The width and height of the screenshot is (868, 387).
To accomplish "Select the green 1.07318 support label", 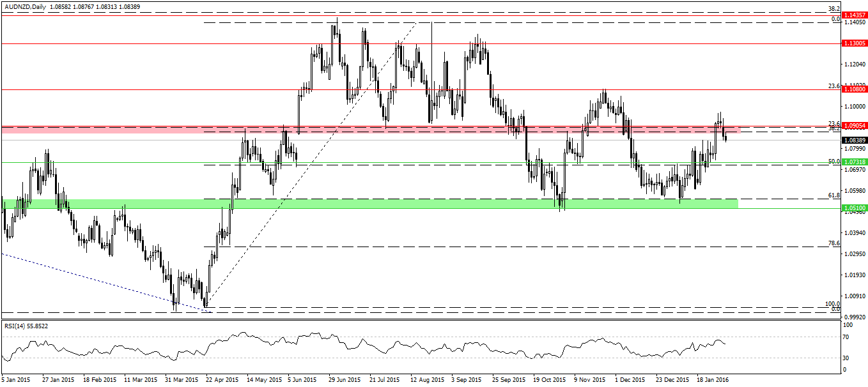I will click(854, 162).
